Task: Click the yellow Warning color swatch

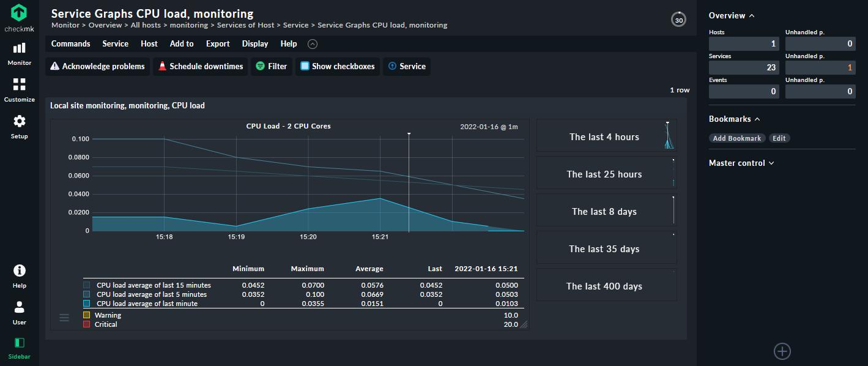Action: pos(86,315)
